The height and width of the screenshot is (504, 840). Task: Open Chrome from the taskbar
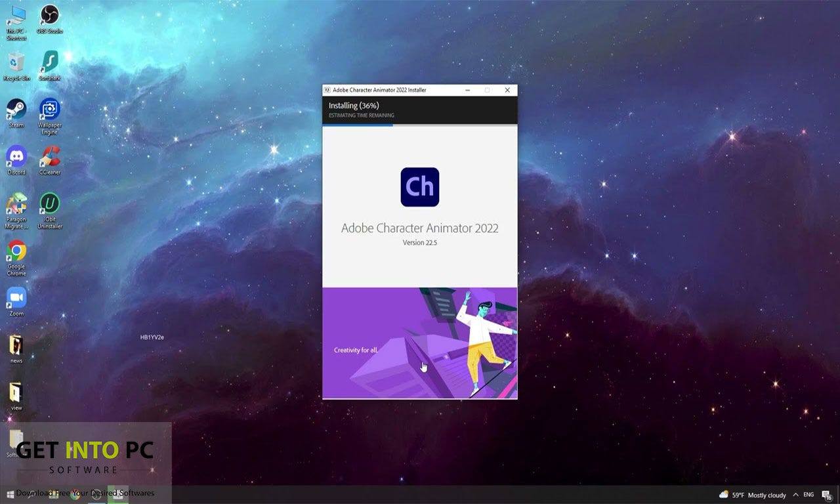(x=75, y=494)
